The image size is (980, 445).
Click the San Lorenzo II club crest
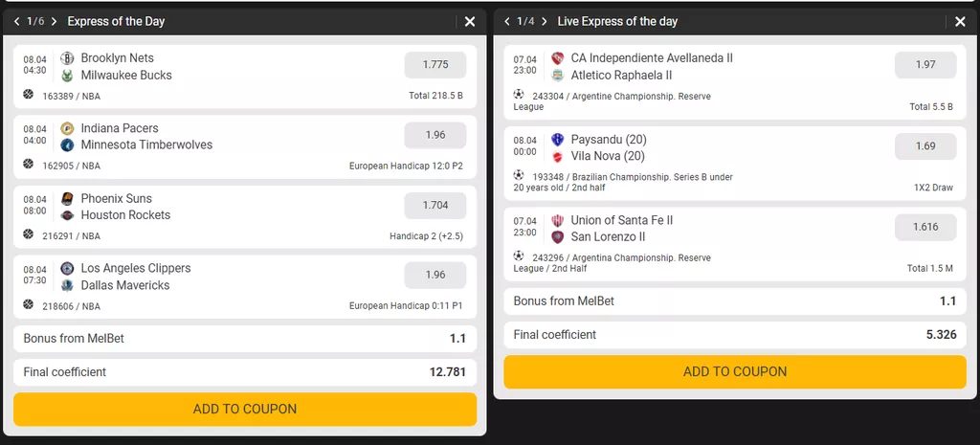tap(558, 237)
